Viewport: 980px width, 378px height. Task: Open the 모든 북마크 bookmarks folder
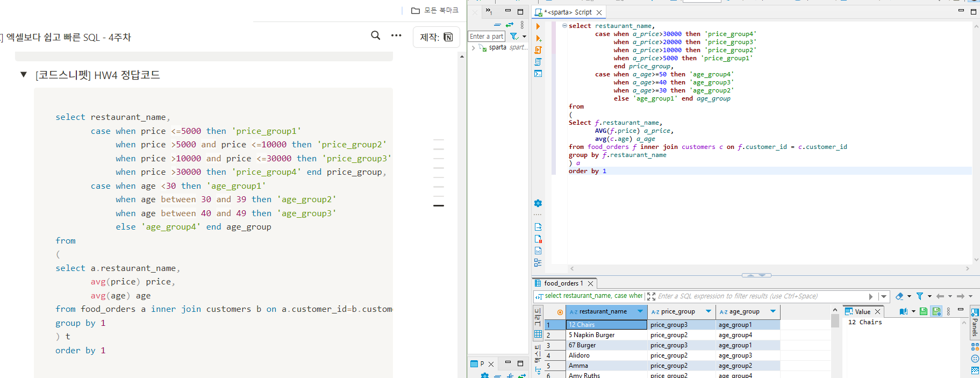click(x=435, y=10)
